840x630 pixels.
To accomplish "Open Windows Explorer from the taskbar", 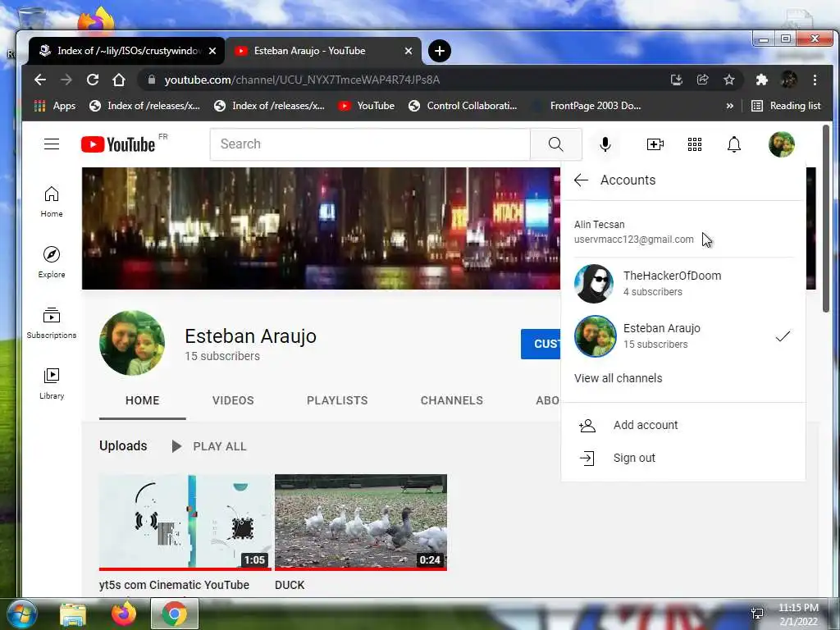I will click(x=73, y=614).
